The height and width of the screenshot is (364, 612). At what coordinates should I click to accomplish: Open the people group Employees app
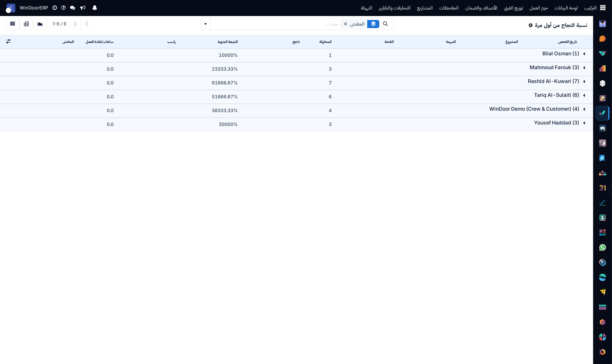click(x=602, y=173)
